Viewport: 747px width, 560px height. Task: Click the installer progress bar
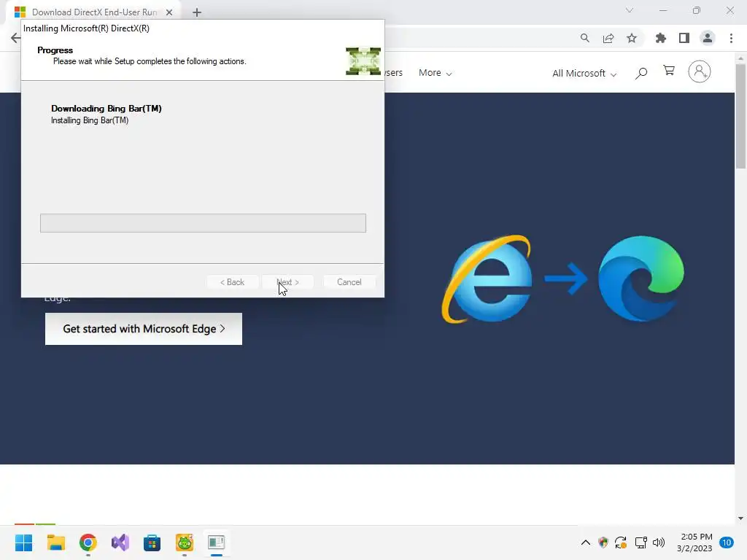pyautogui.click(x=203, y=223)
